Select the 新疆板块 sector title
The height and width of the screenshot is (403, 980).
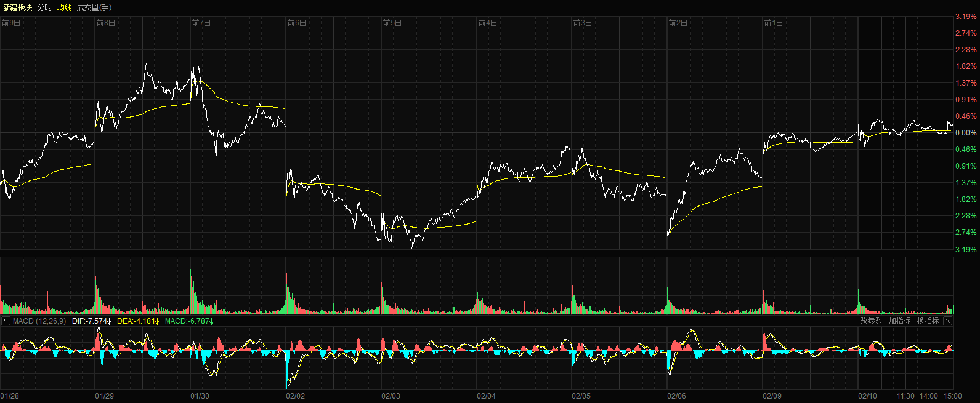coord(17,7)
